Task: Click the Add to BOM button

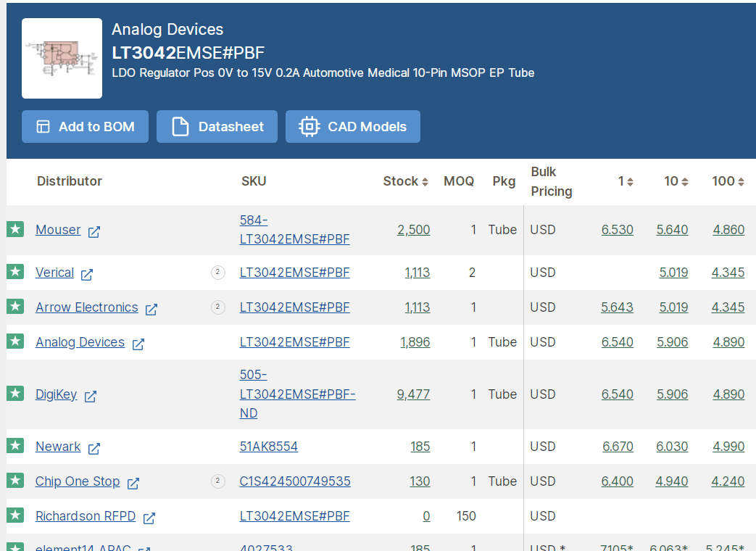Action: [x=85, y=126]
